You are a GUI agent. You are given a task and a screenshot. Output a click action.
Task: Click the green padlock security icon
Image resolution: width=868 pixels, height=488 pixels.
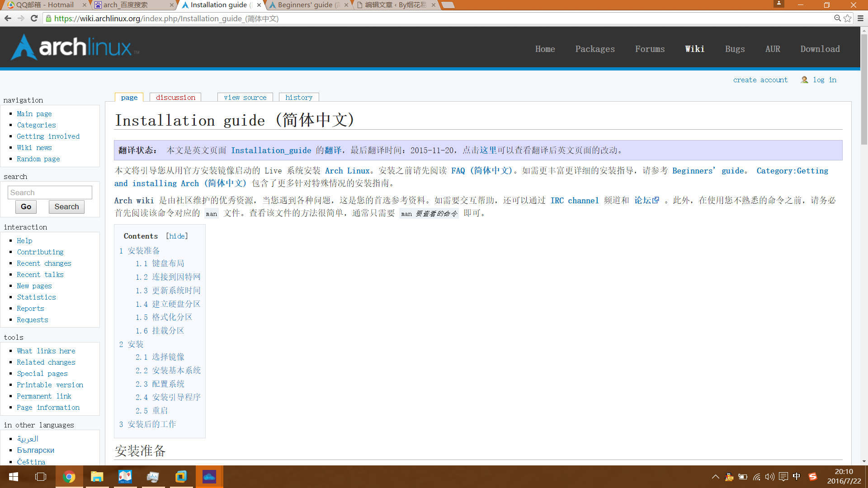pyautogui.click(x=49, y=19)
